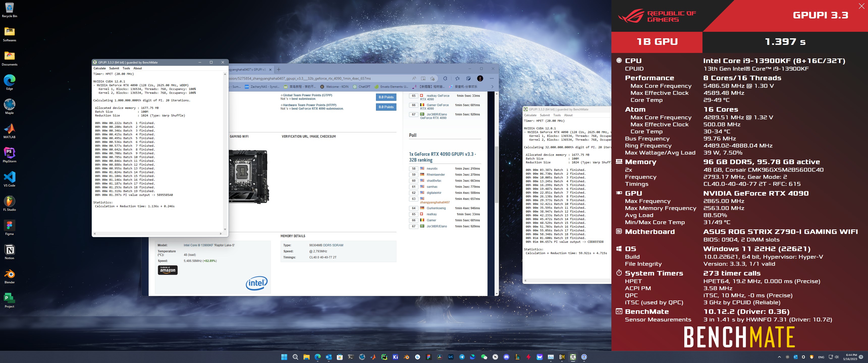
Task: Launch Edge from the desktop shortcut
Action: click(x=9, y=83)
